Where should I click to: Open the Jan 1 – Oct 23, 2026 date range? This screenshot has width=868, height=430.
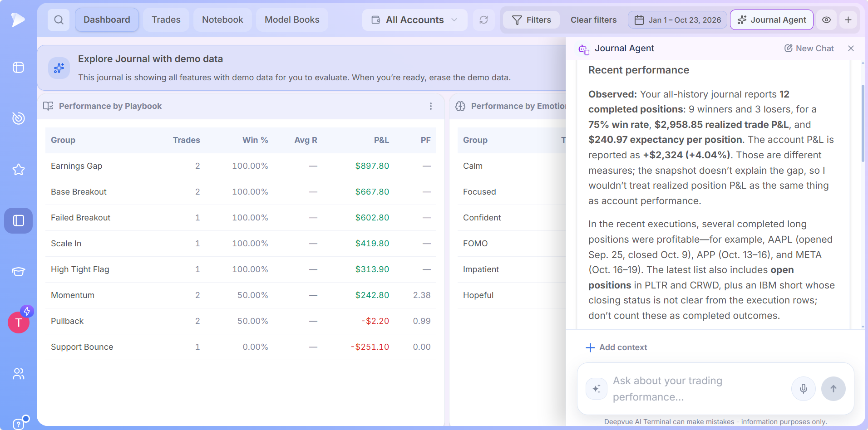pyautogui.click(x=677, y=20)
